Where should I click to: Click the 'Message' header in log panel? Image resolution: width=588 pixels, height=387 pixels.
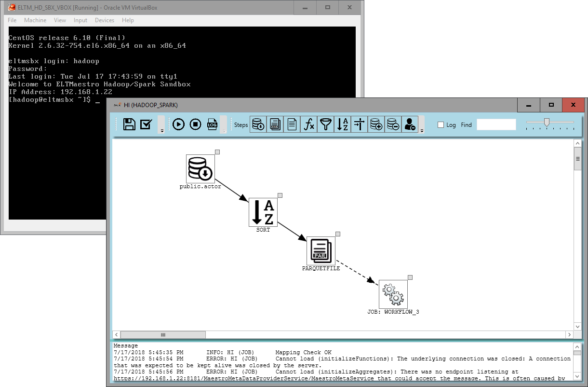tap(125, 346)
